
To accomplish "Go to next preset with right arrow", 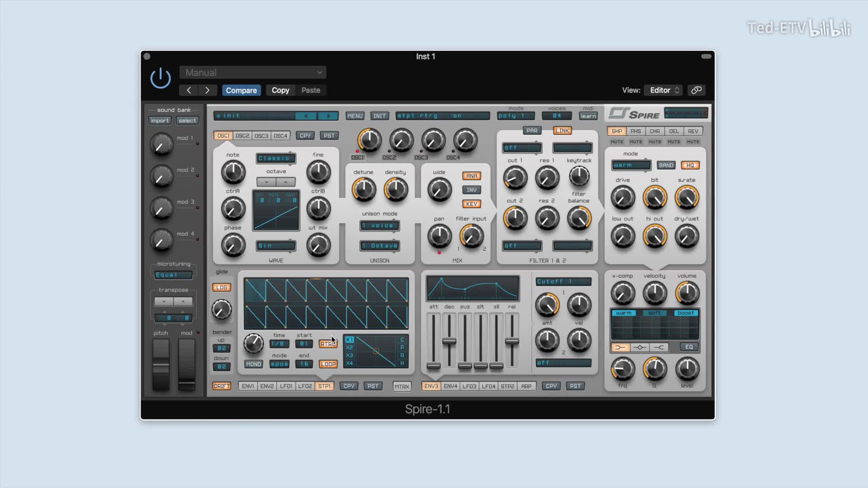I will tap(208, 90).
